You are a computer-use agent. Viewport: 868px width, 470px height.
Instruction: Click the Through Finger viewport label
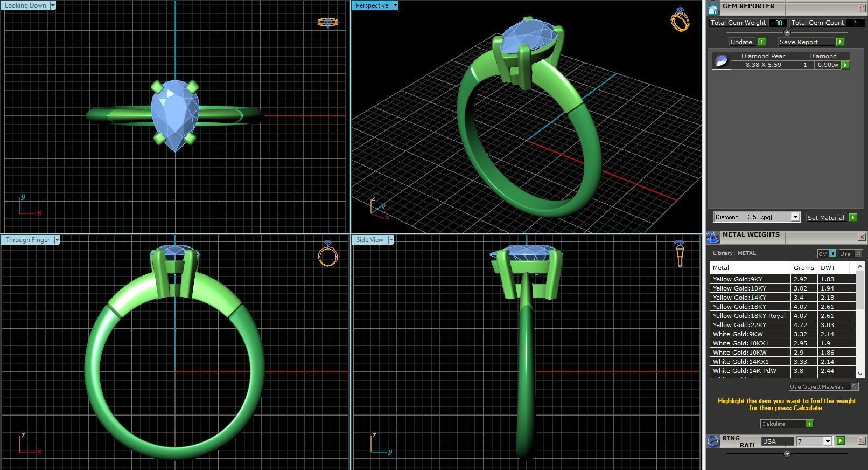click(27, 240)
